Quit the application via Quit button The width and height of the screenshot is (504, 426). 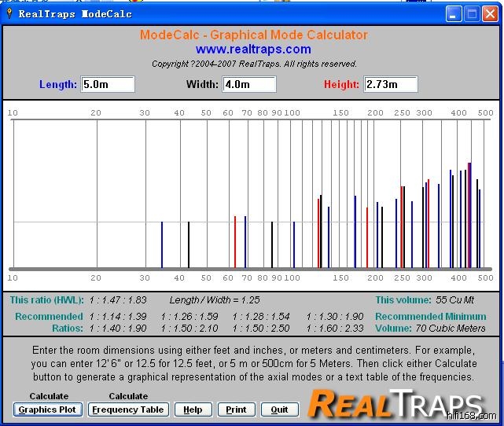click(279, 409)
